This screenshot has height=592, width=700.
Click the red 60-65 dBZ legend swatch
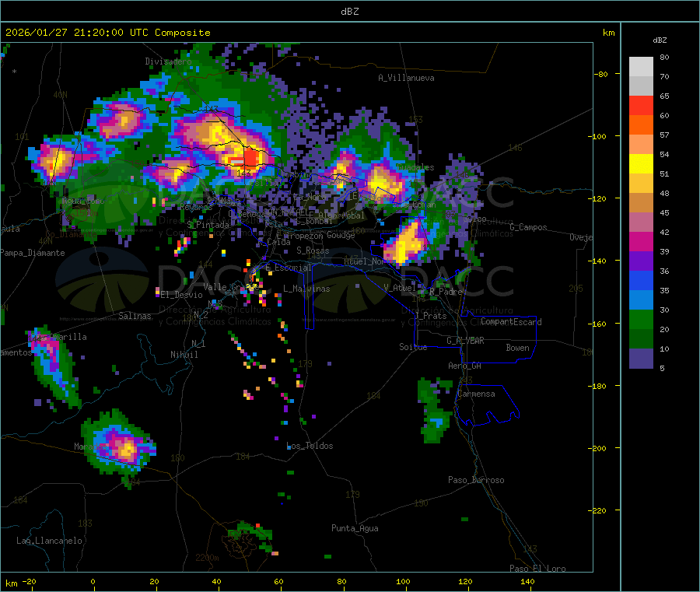pos(641,105)
